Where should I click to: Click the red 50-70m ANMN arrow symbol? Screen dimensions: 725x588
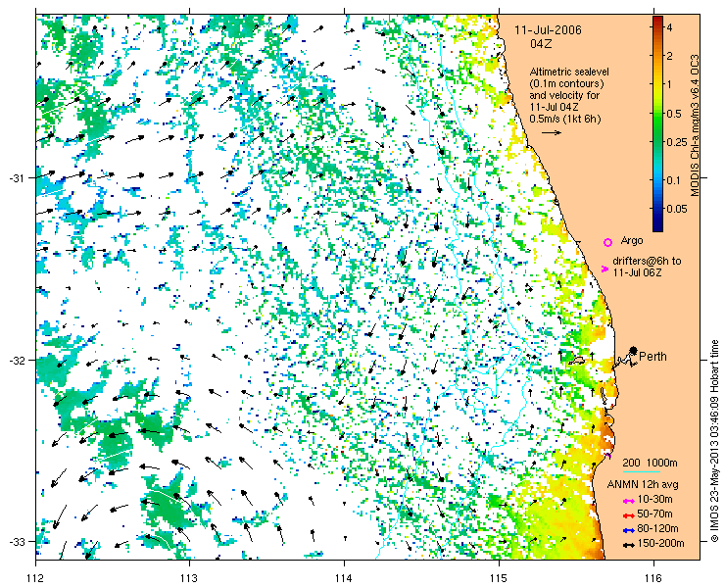pos(628,514)
